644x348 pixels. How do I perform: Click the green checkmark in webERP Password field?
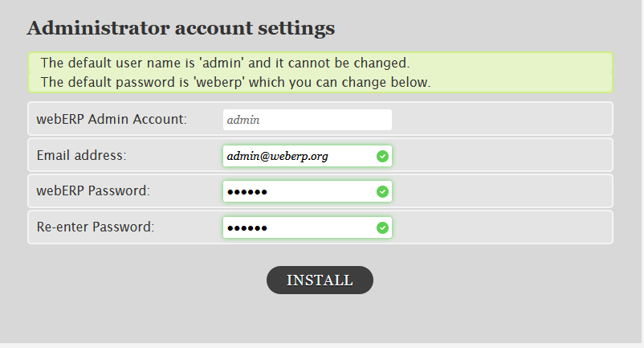click(382, 191)
